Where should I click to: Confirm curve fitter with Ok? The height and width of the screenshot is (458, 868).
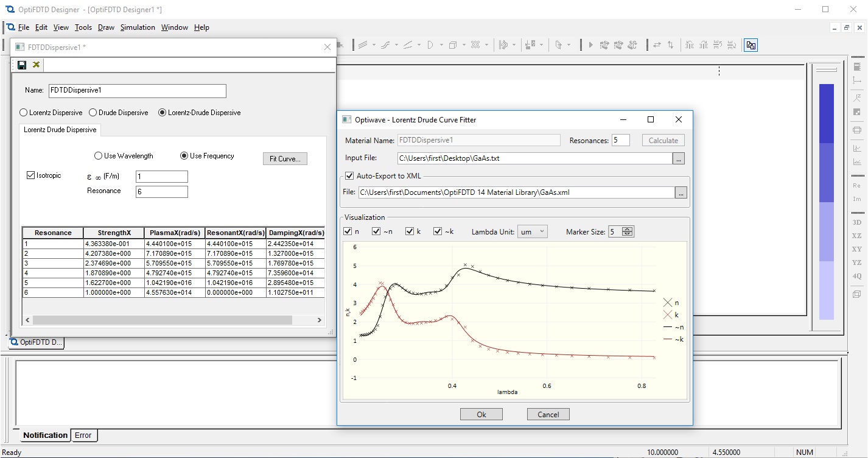point(481,415)
